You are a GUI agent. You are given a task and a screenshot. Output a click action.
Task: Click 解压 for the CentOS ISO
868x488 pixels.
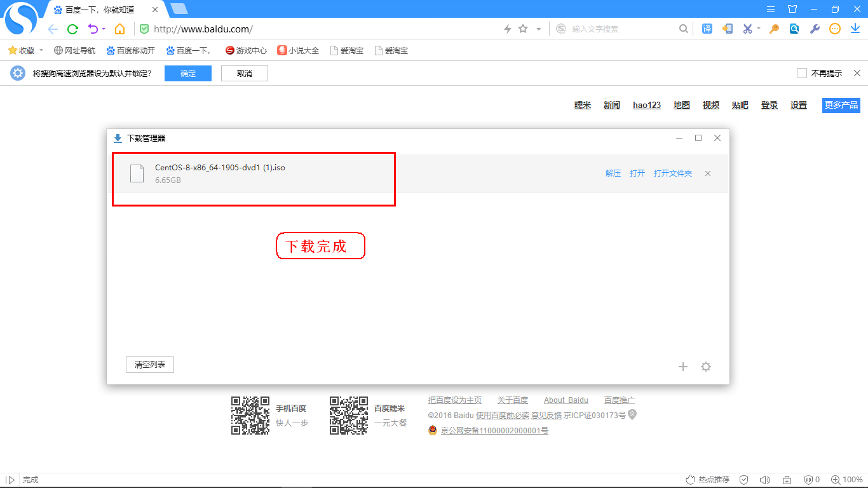tap(613, 173)
